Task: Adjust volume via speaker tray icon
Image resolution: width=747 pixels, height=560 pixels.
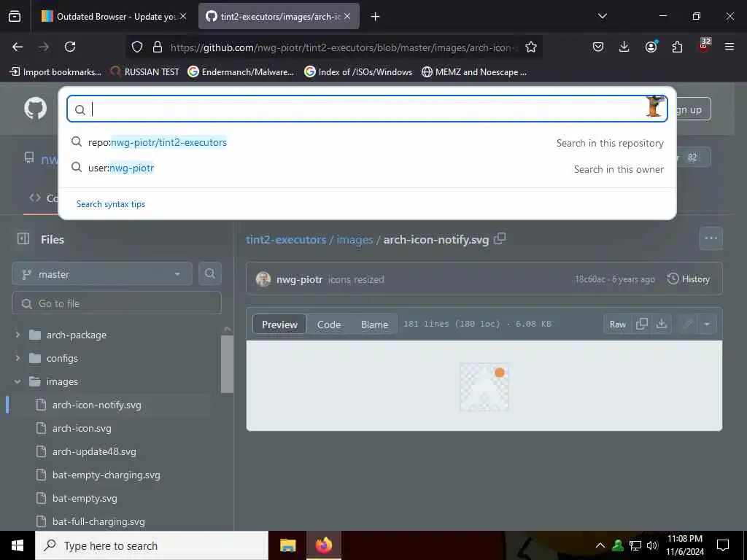Action: click(x=652, y=545)
